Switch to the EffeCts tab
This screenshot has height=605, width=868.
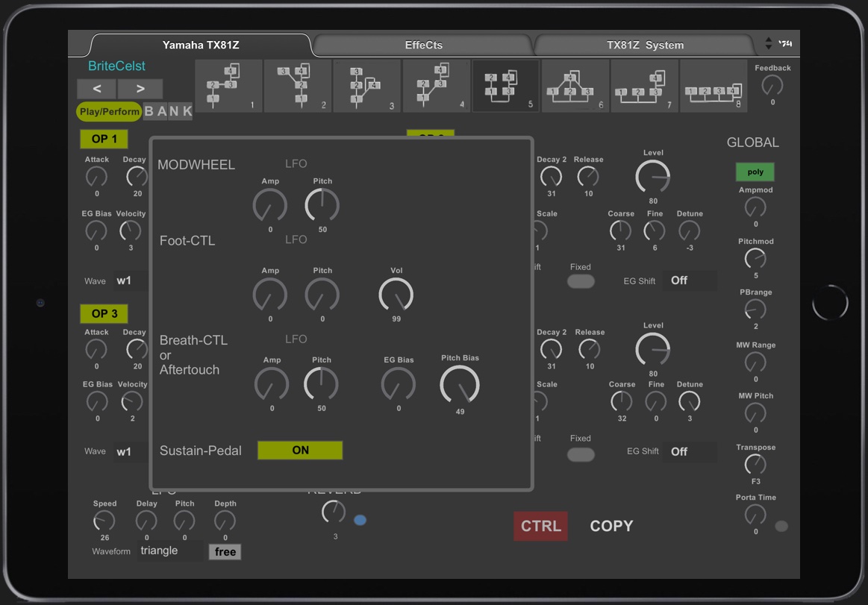click(423, 46)
